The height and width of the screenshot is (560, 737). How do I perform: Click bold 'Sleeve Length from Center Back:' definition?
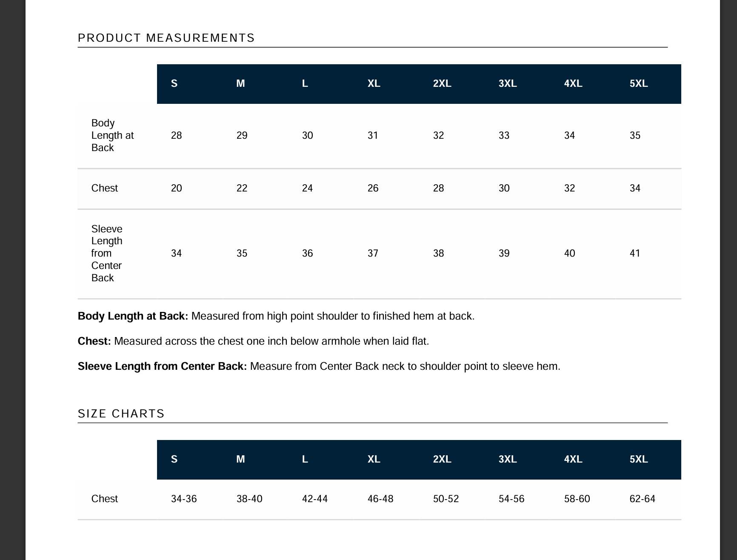[162, 366]
